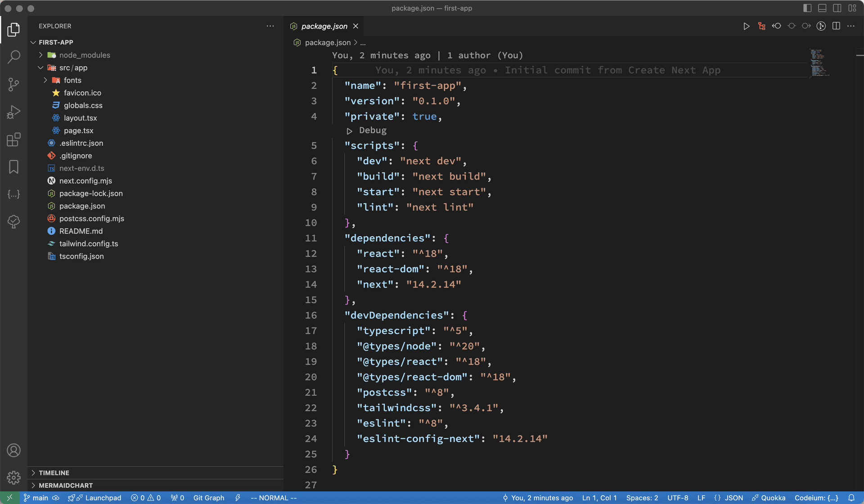
Task: Open the Run and Debug view icon
Action: tap(13, 112)
